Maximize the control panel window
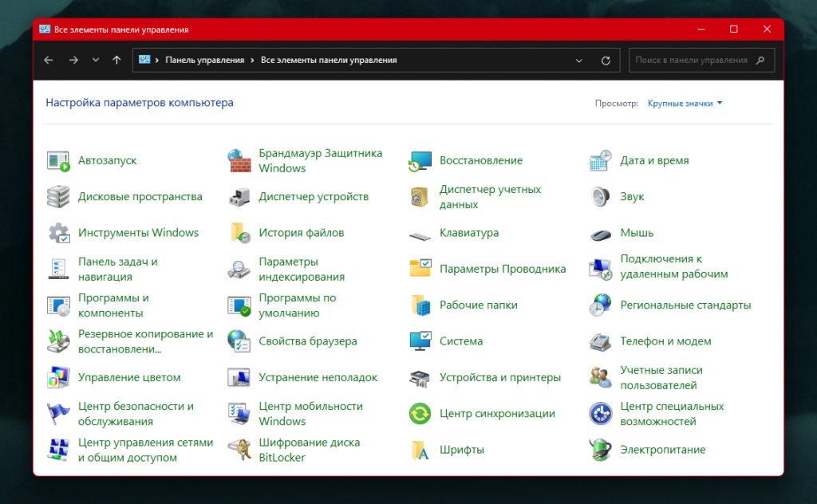Image resolution: width=817 pixels, height=504 pixels. point(734,30)
